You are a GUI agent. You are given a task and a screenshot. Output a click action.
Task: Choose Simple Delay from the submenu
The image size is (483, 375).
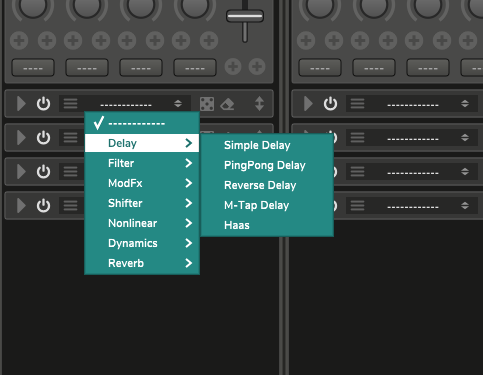[x=267, y=145]
